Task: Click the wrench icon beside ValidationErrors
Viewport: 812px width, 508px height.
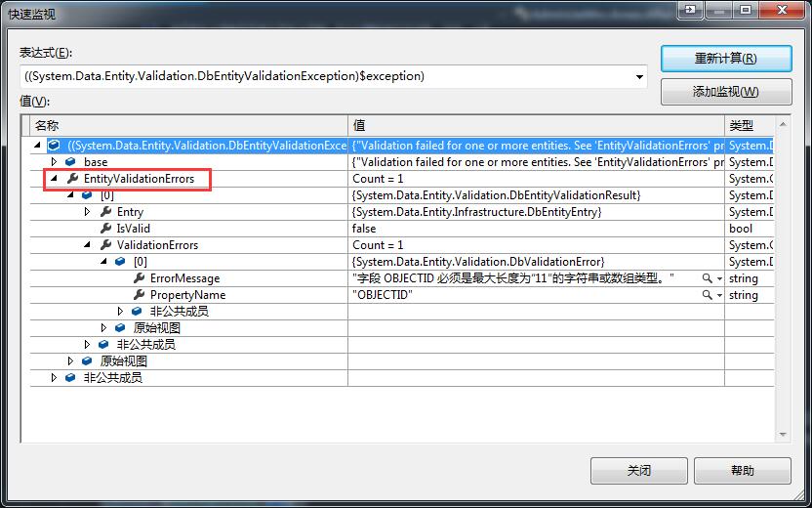Action: (105, 244)
